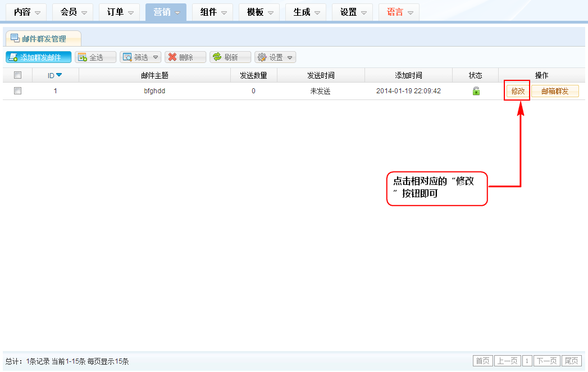
Task: Sort by the ID column arrow
Action: [59, 75]
